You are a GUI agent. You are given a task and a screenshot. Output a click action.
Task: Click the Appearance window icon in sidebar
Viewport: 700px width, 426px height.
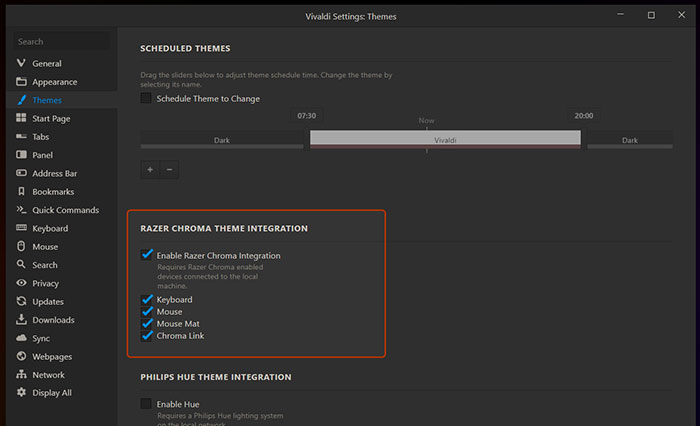click(x=21, y=81)
